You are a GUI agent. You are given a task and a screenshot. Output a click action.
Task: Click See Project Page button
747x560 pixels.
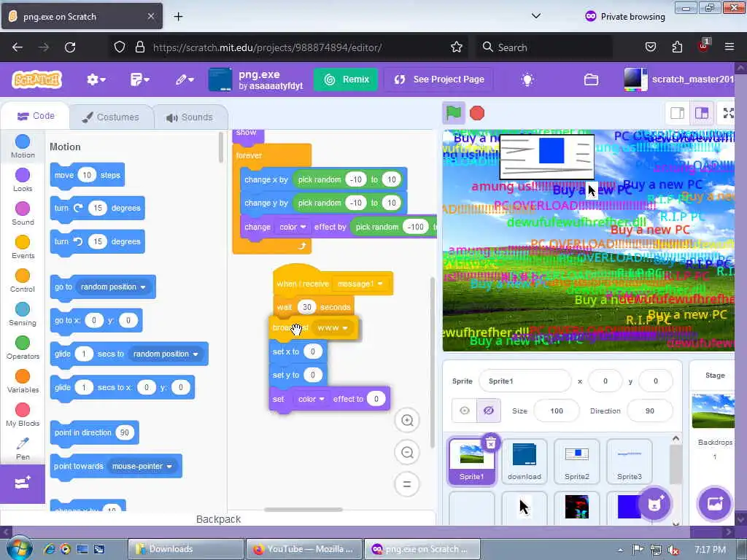(x=438, y=79)
